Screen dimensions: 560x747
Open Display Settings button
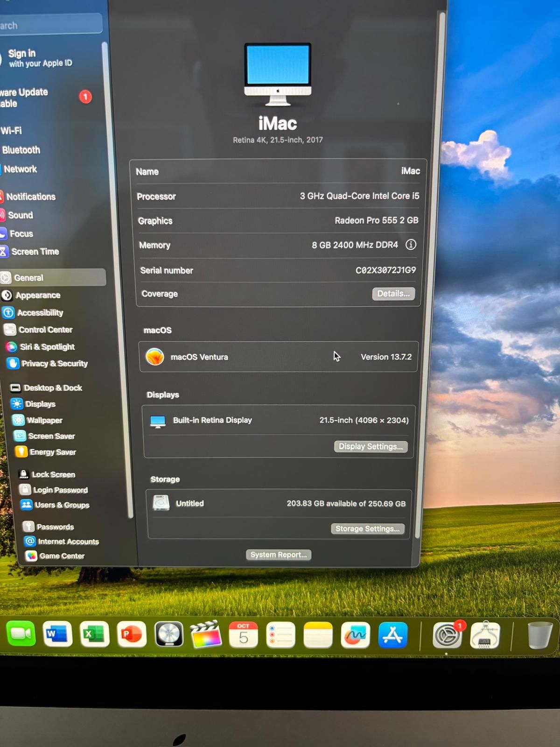[371, 446]
